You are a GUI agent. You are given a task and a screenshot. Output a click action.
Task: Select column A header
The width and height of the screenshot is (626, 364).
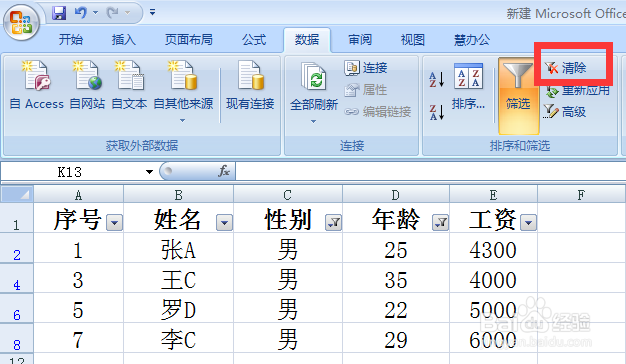pos(79,195)
